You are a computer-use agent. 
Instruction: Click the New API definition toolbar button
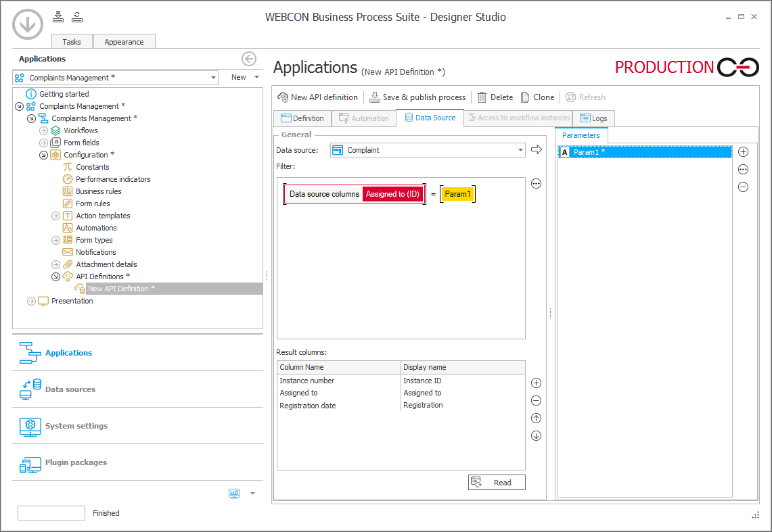(317, 97)
